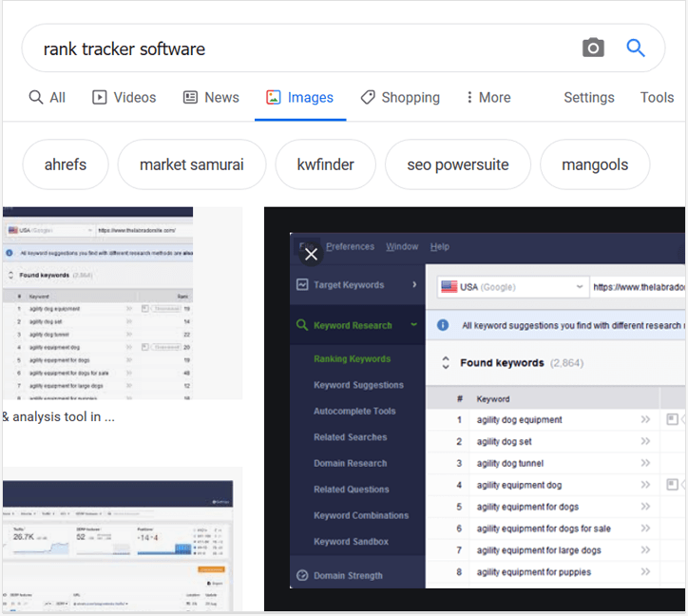688x616 pixels.
Task: Click the Target Keywords chart icon
Action: point(302,284)
